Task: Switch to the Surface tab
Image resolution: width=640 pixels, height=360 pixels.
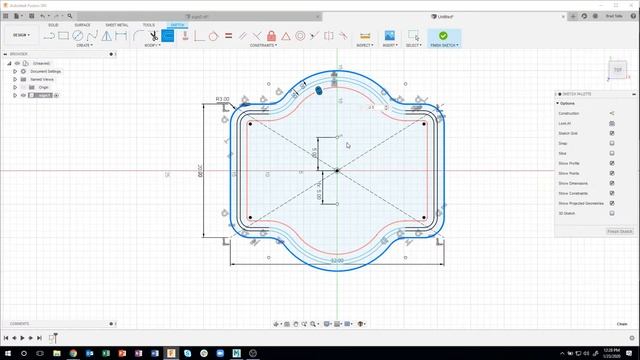Action: click(x=82, y=25)
